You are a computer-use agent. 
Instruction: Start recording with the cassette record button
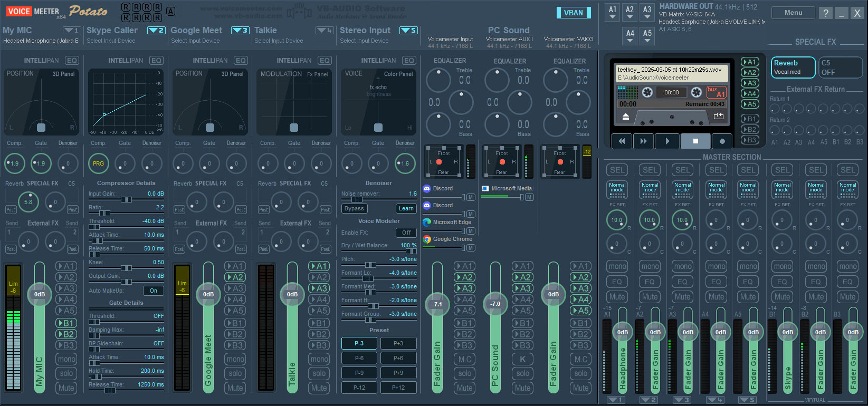pyautogui.click(x=722, y=141)
